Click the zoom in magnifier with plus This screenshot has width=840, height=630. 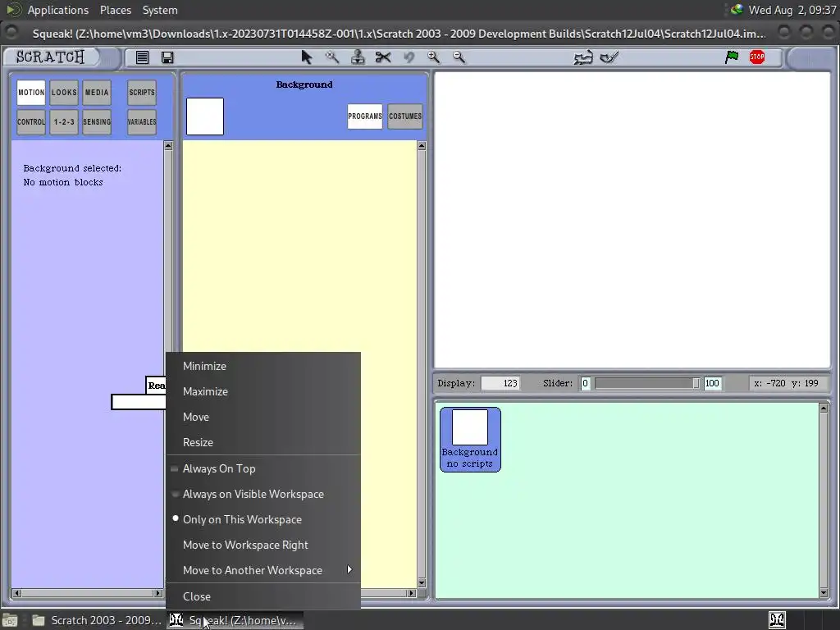(x=433, y=57)
